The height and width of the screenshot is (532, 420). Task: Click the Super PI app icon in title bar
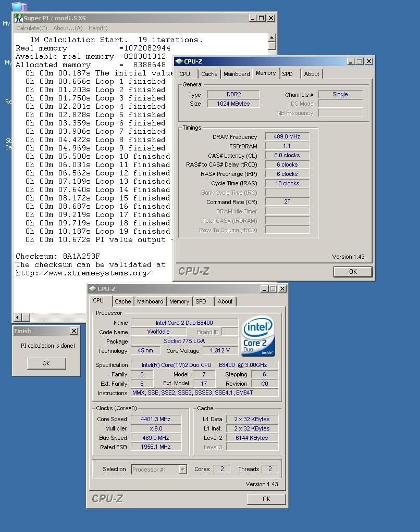[x=18, y=18]
